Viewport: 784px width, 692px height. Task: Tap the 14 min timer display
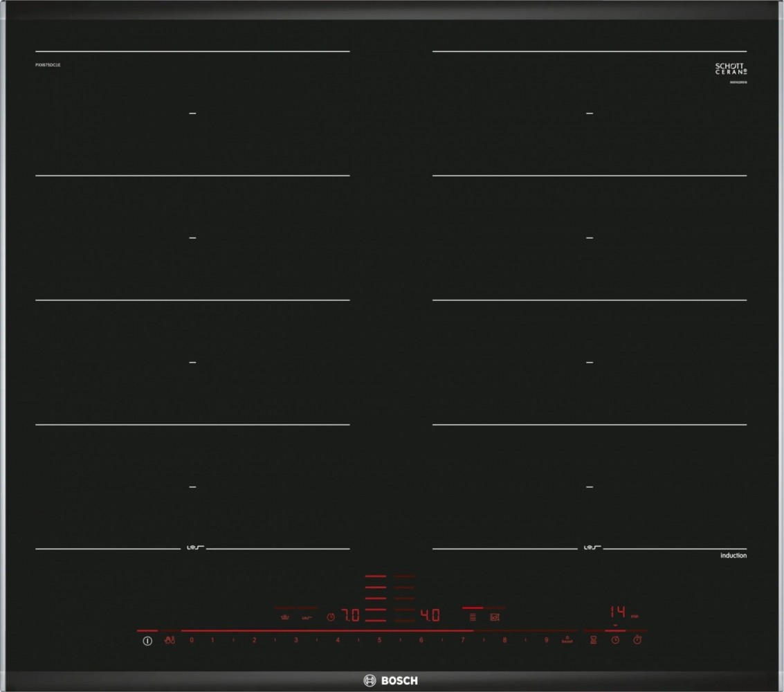pyautogui.click(x=617, y=612)
